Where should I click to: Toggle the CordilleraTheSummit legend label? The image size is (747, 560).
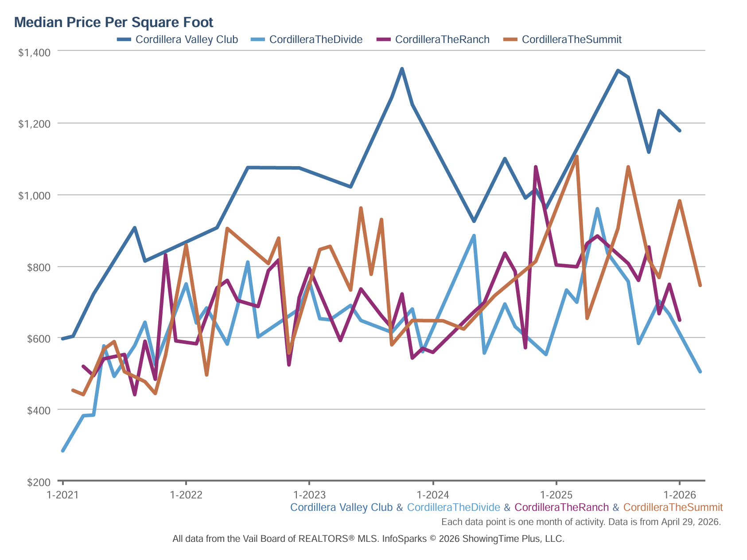point(572,39)
